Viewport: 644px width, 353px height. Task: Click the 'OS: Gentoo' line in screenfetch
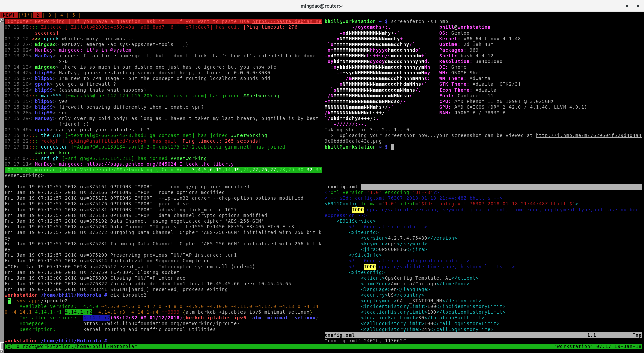[x=454, y=33]
